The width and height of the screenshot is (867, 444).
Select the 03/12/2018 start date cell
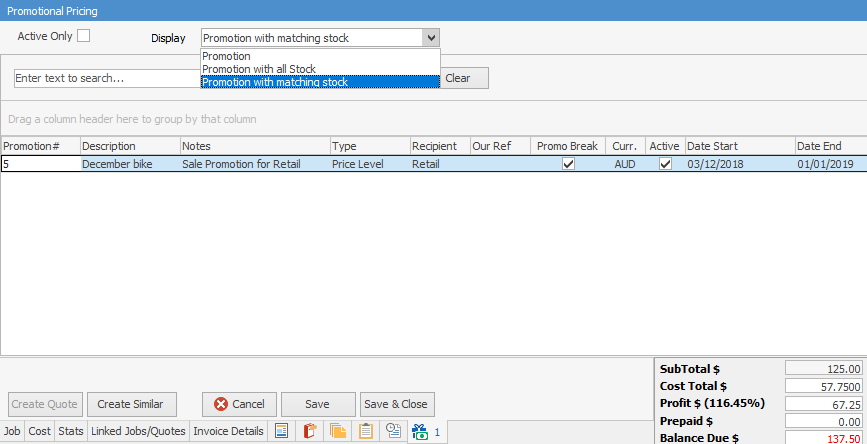[x=740, y=164]
